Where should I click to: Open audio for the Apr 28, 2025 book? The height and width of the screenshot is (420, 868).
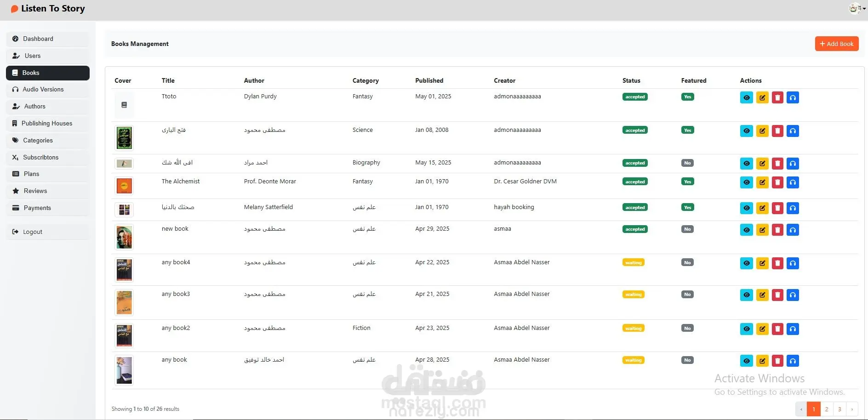pyautogui.click(x=793, y=361)
